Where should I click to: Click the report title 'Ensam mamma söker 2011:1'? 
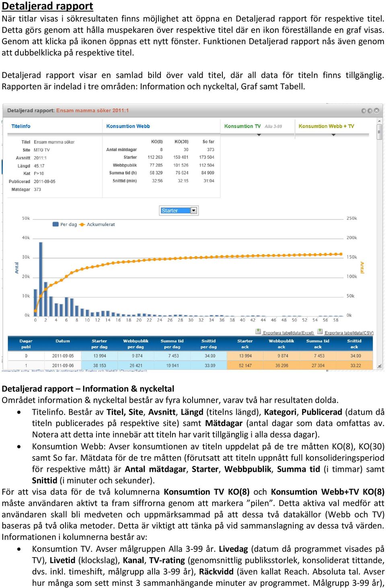click(x=92, y=111)
